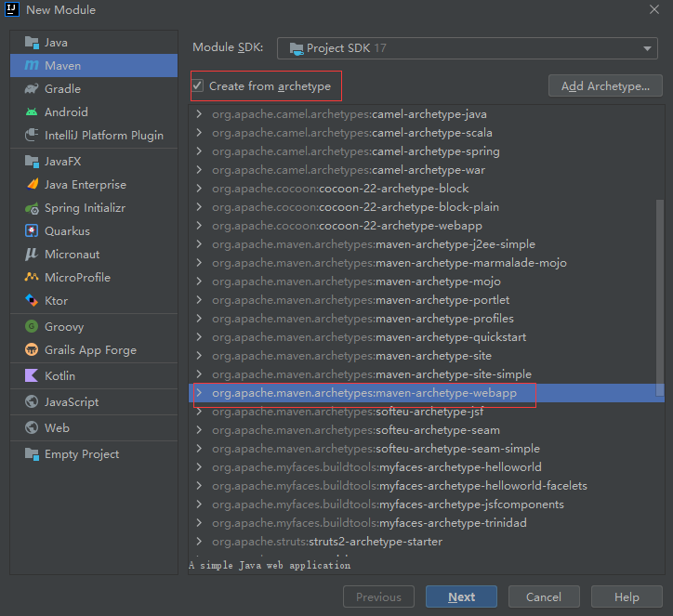
Task: Click the JavaFX folder icon
Action: click(32, 162)
